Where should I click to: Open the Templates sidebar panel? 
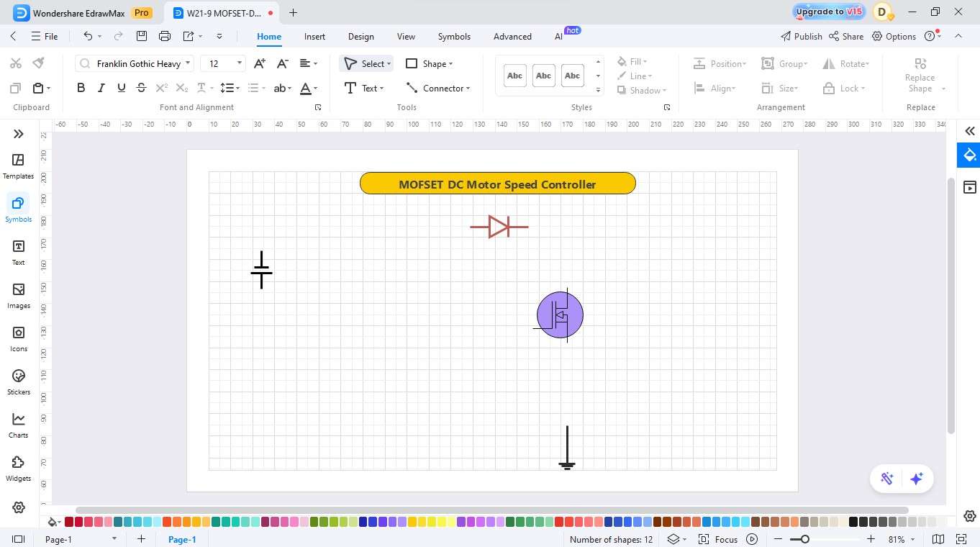click(x=18, y=166)
